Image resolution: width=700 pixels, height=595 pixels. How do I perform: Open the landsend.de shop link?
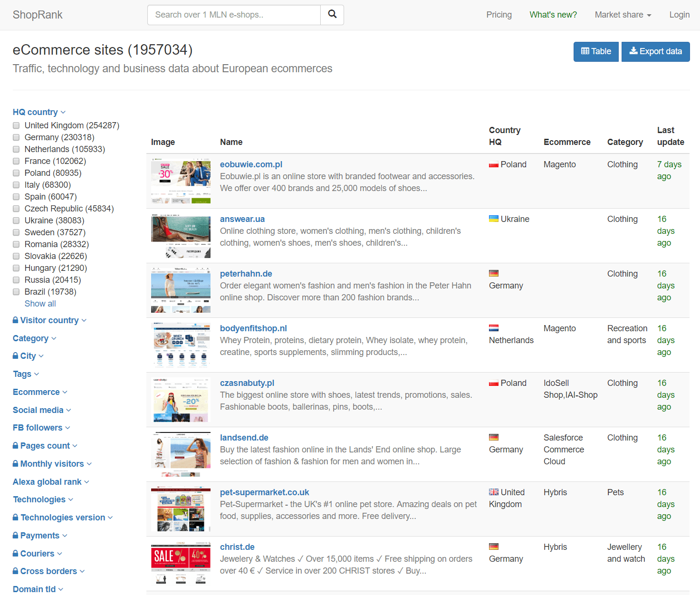[x=244, y=438]
